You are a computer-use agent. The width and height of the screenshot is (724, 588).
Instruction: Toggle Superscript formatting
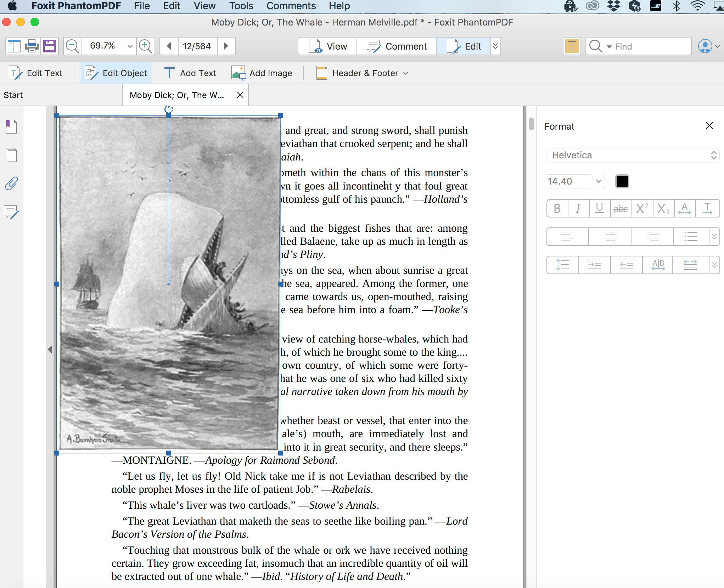(x=642, y=208)
